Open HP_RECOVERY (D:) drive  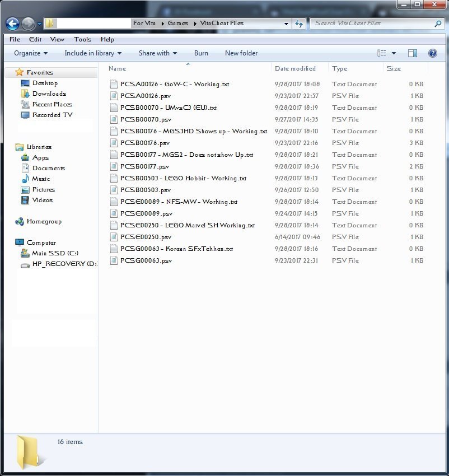[65, 264]
